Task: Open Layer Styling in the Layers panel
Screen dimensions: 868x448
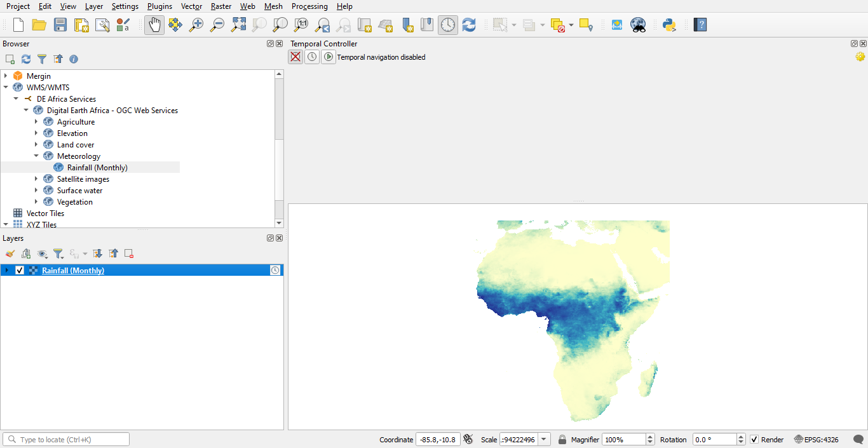Action: [x=10, y=253]
